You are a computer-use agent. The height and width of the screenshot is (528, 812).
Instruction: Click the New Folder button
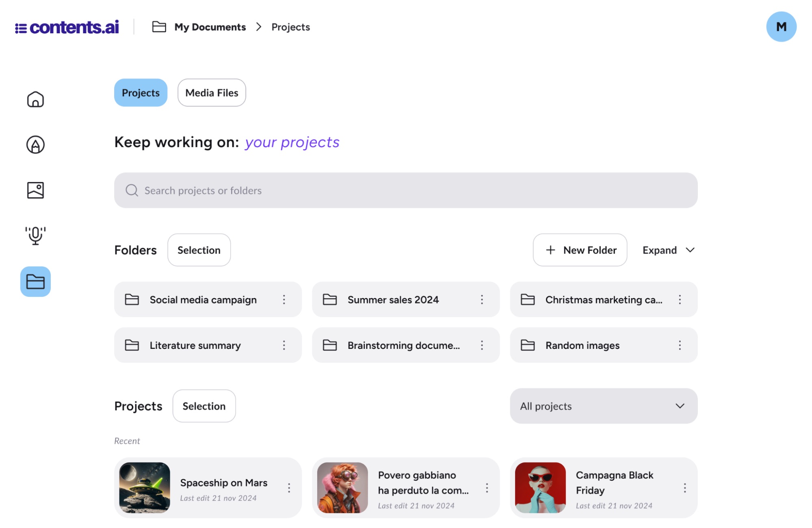click(580, 250)
